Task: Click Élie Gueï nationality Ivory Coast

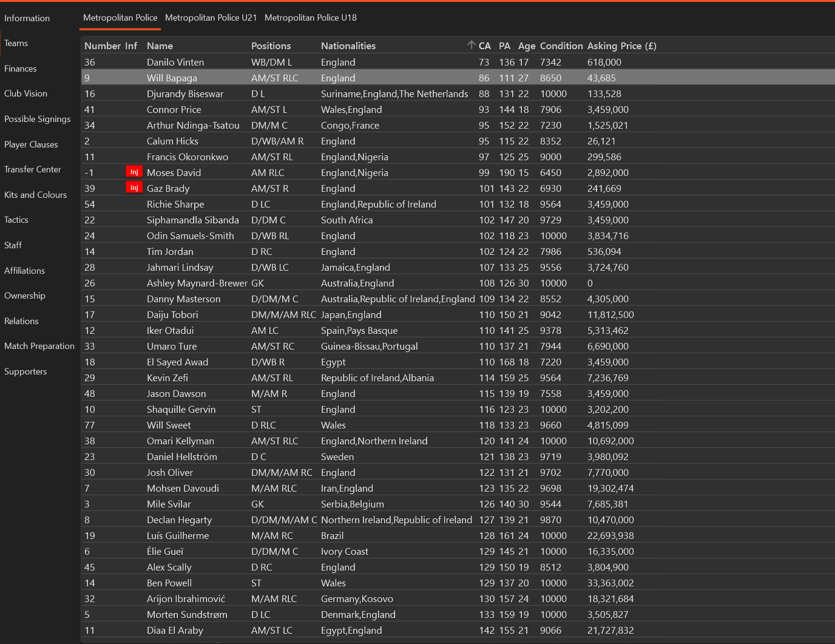Action: coord(345,551)
